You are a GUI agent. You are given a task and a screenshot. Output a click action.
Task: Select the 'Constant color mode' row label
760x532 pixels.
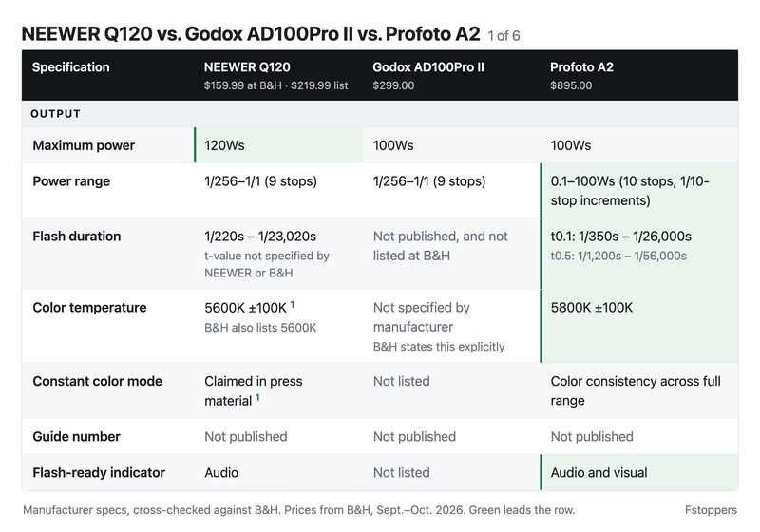(x=98, y=381)
